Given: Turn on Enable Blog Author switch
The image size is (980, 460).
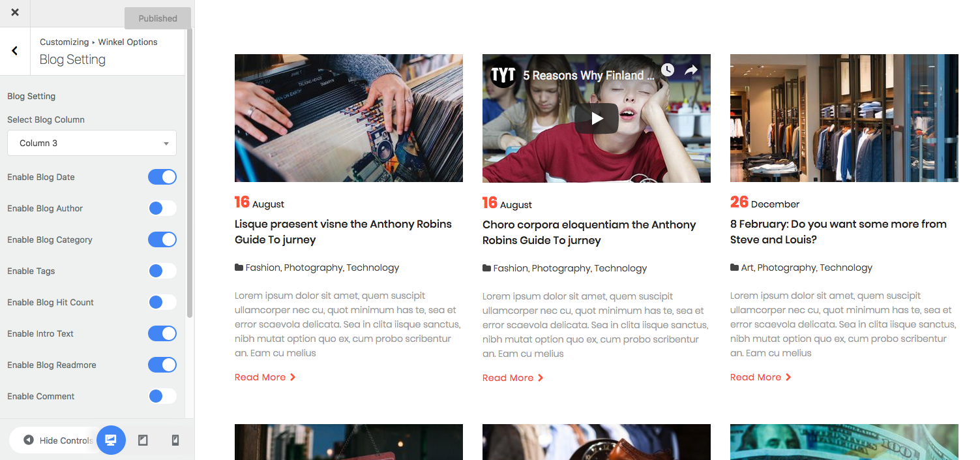Looking at the screenshot, I should pyautogui.click(x=162, y=208).
